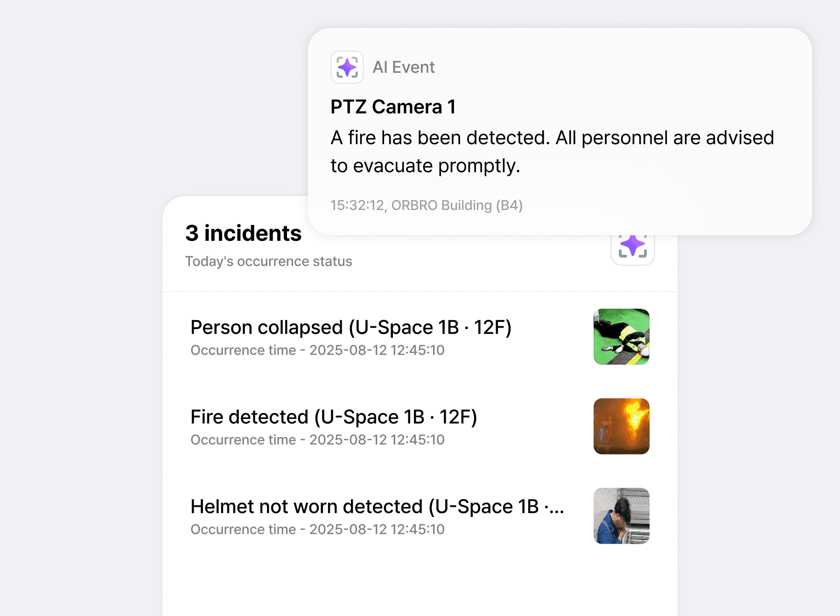Image resolution: width=840 pixels, height=616 pixels.
Task: Select the Fire detected incident title
Action: tap(334, 417)
